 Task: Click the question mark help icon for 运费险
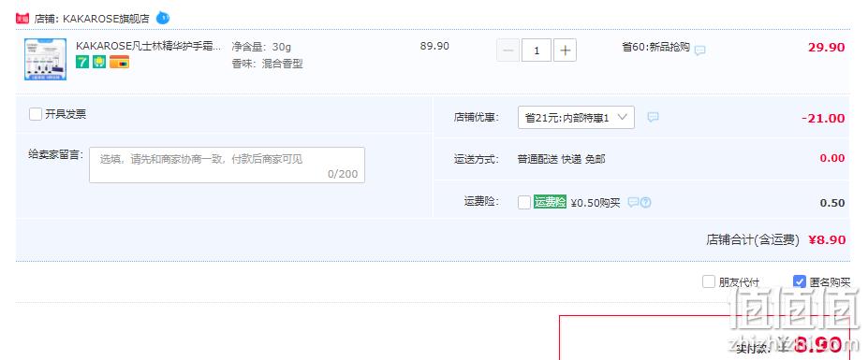645,202
